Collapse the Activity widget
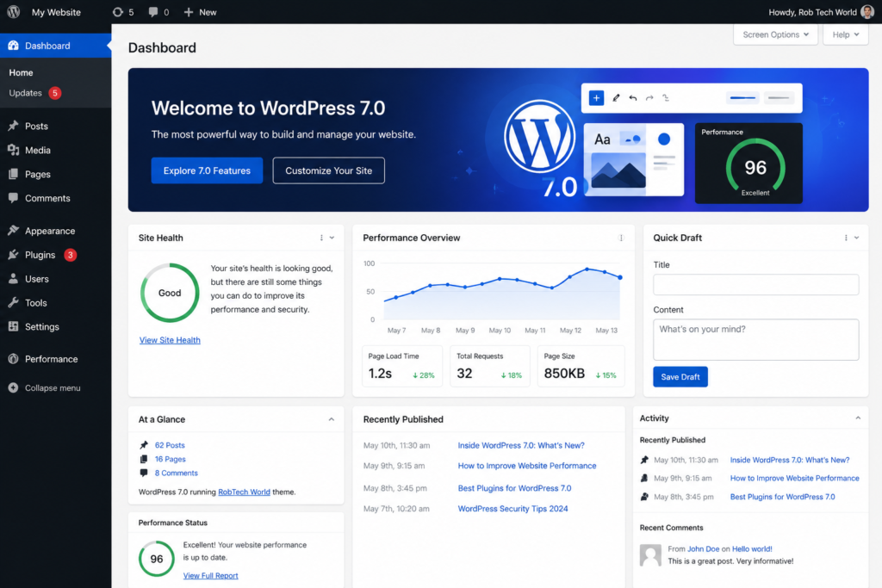 pyautogui.click(x=858, y=418)
